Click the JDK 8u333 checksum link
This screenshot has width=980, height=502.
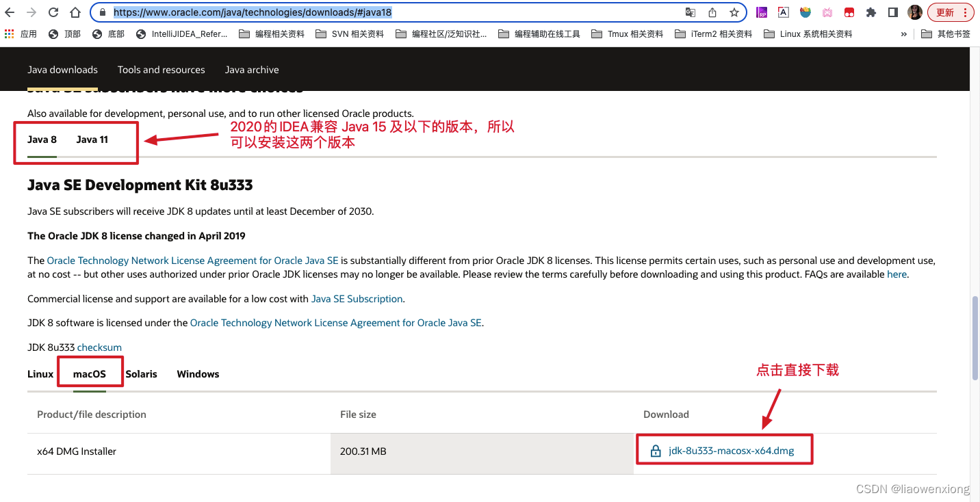99,347
